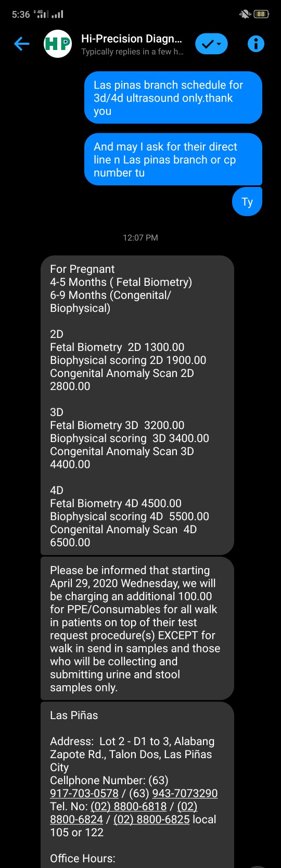Tap the battery indicator in the status bar
This screenshot has width=281, height=868.
point(261,14)
